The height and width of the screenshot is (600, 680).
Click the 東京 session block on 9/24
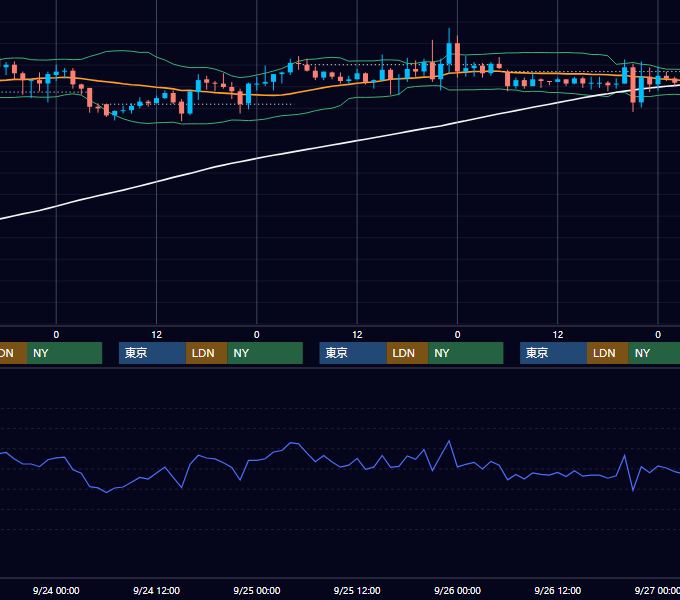(x=152, y=353)
